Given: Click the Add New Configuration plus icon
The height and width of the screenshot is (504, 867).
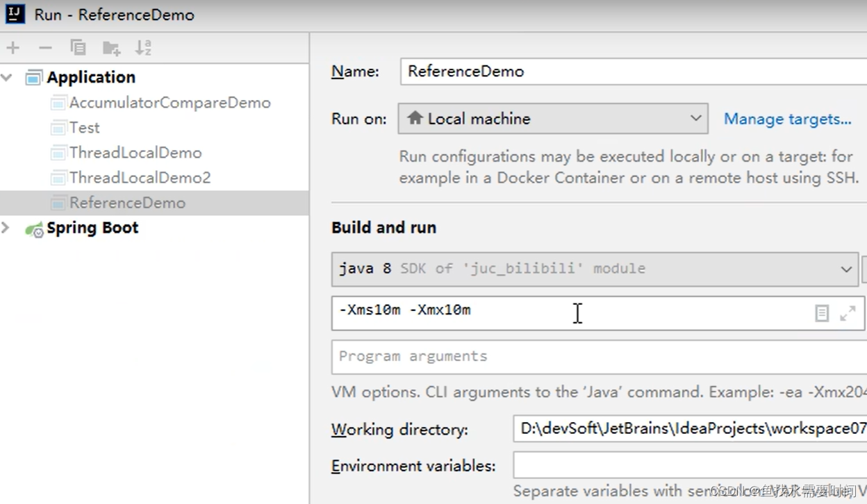Looking at the screenshot, I should pos(13,48).
